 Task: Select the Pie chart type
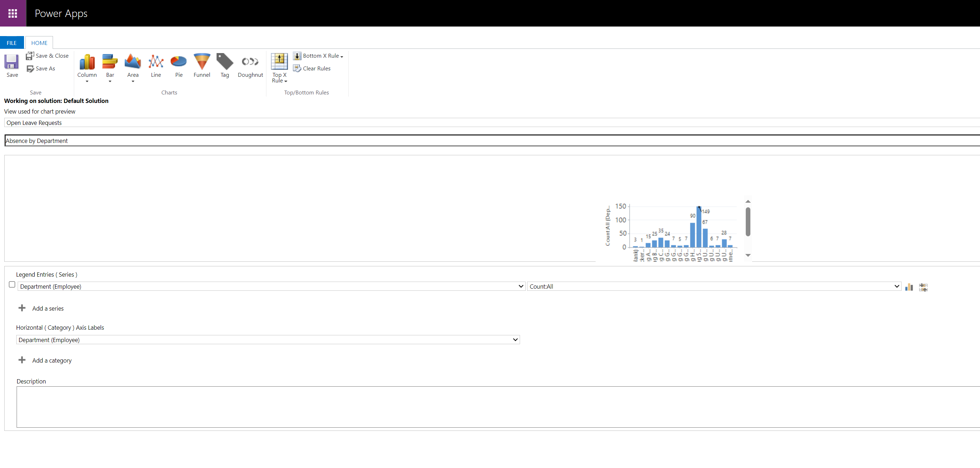point(178,65)
